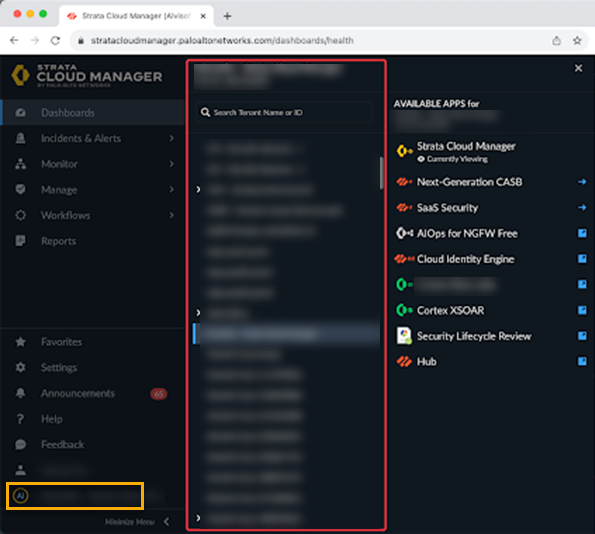The height and width of the screenshot is (534, 595).
Task: Click the tenant list scrollbar
Action: (381, 173)
